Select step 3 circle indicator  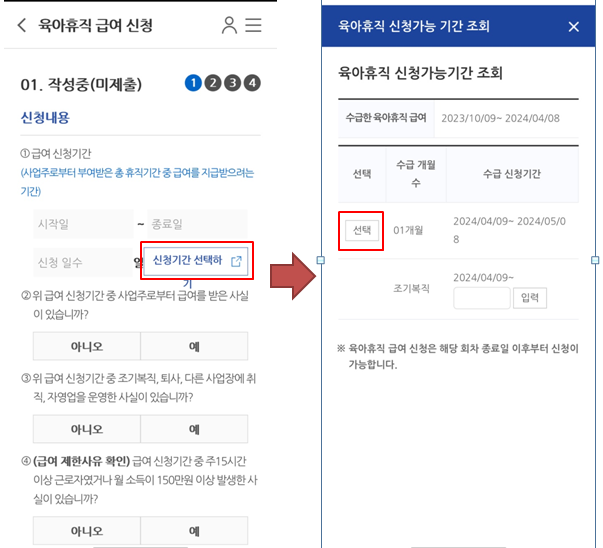tap(233, 83)
